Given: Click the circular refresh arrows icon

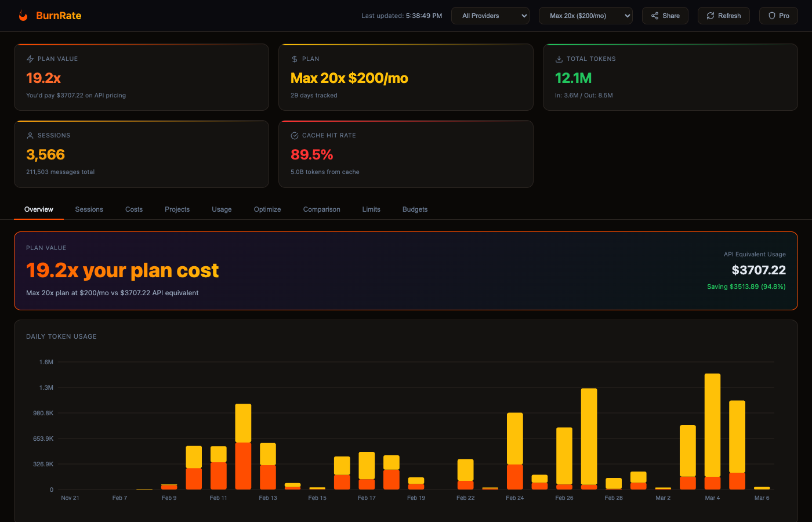Looking at the screenshot, I should (711, 16).
